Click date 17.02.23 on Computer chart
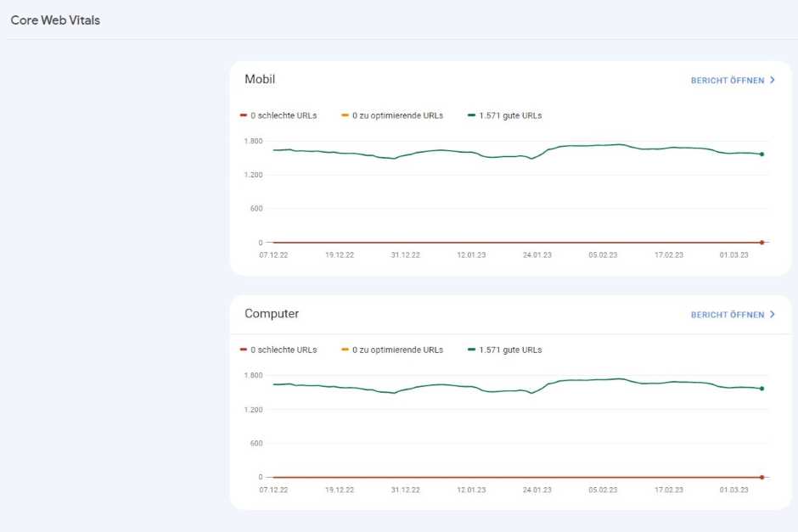 pyautogui.click(x=669, y=490)
